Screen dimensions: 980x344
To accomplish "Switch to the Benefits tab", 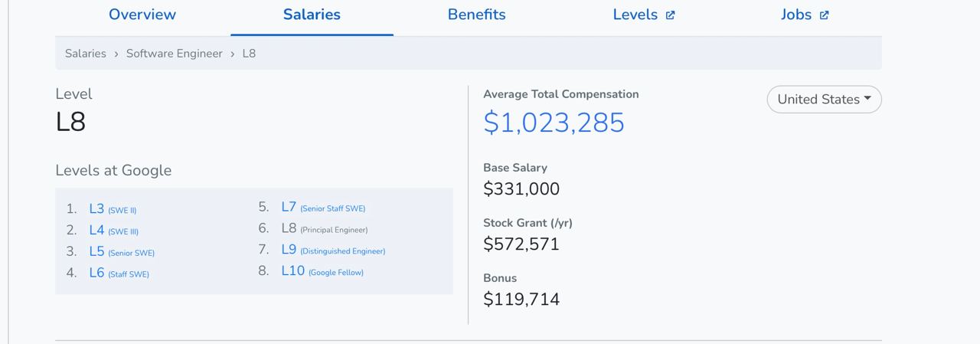I will pos(476,15).
